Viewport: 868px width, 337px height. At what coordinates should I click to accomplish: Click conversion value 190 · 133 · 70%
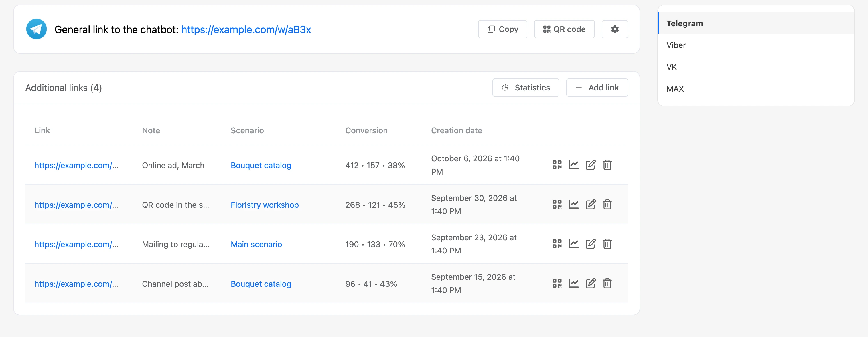pyautogui.click(x=375, y=244)
